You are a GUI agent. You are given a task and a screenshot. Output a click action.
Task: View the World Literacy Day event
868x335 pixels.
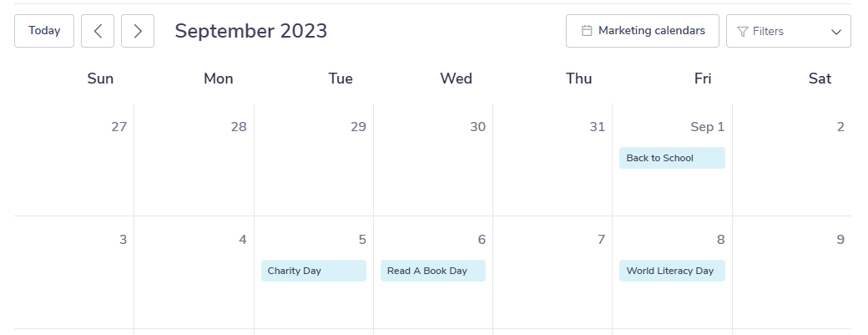click(672, 271)
